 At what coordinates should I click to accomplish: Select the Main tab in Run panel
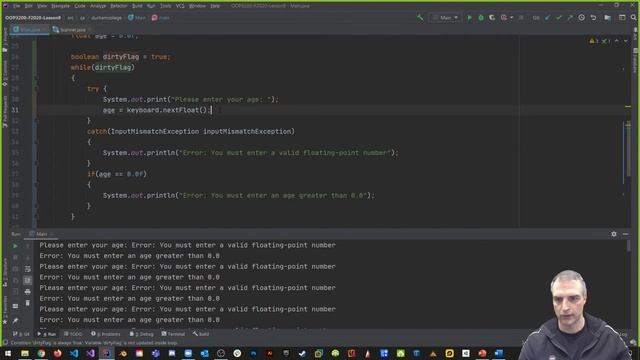pyautogui.click(x=42, y=234)
